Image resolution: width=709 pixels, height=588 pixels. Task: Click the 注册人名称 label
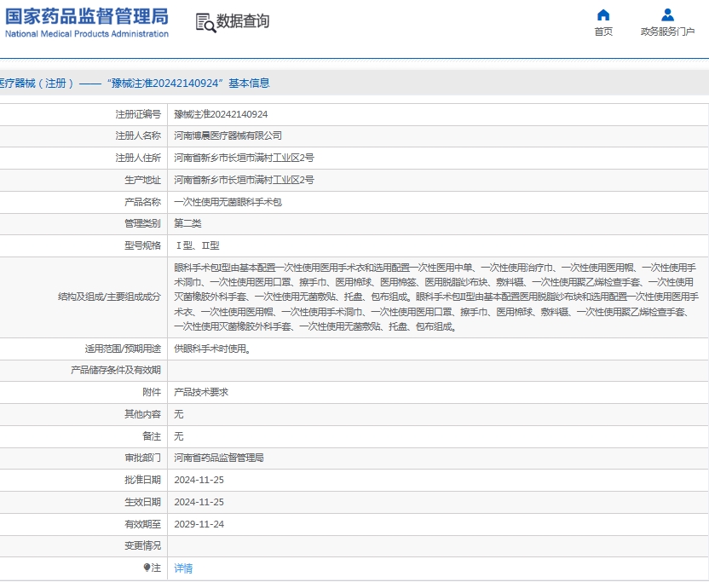[x=138, y=135]
